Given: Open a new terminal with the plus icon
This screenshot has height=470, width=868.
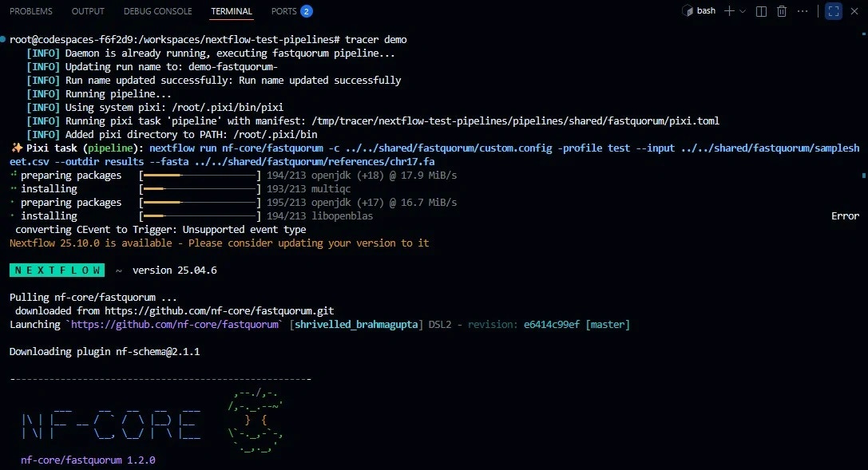Looking at the screenshot, I should coord(728,10).
